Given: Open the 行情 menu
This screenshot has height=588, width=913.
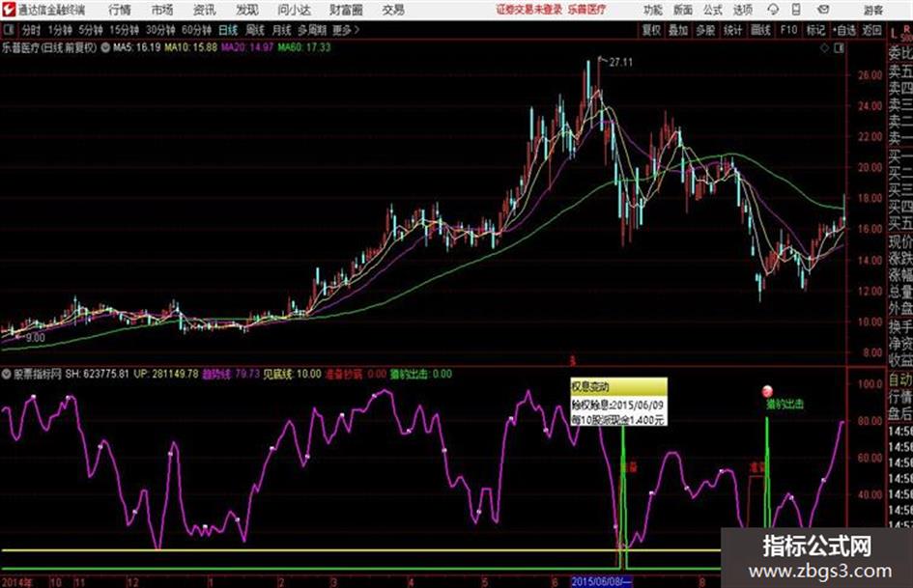Looking at the screenshot, I should coord(120,10).
